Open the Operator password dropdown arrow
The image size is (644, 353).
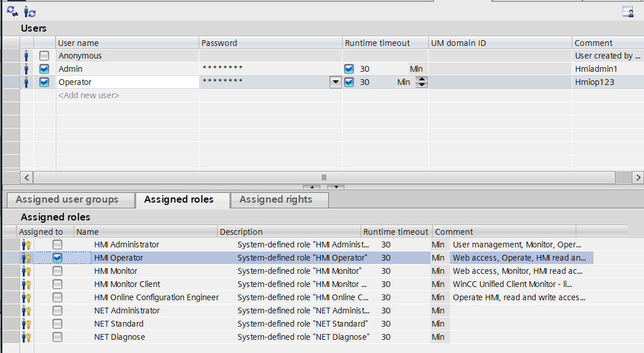click(x=336, y=82)
